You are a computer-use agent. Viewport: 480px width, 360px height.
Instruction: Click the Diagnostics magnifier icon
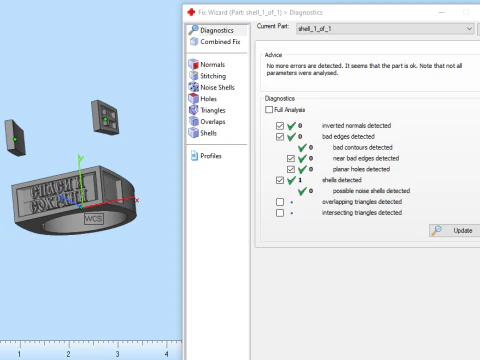pyautogui.click(x=193, y=30)
